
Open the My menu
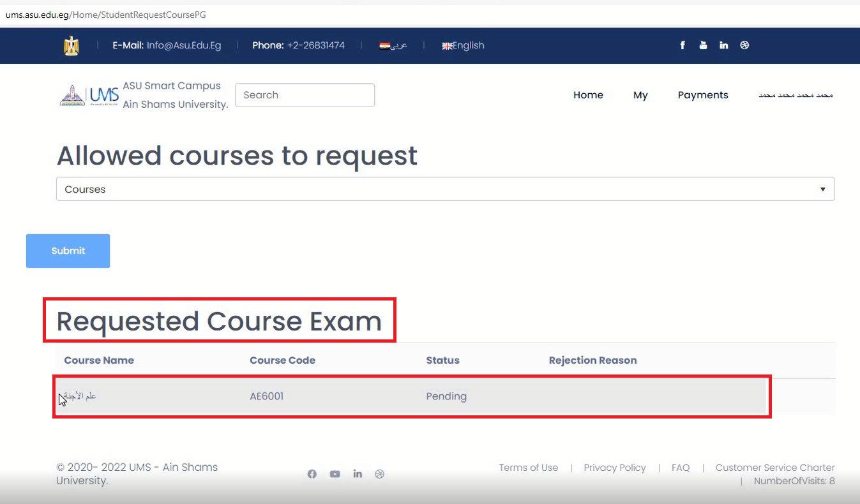click(640, 94)
